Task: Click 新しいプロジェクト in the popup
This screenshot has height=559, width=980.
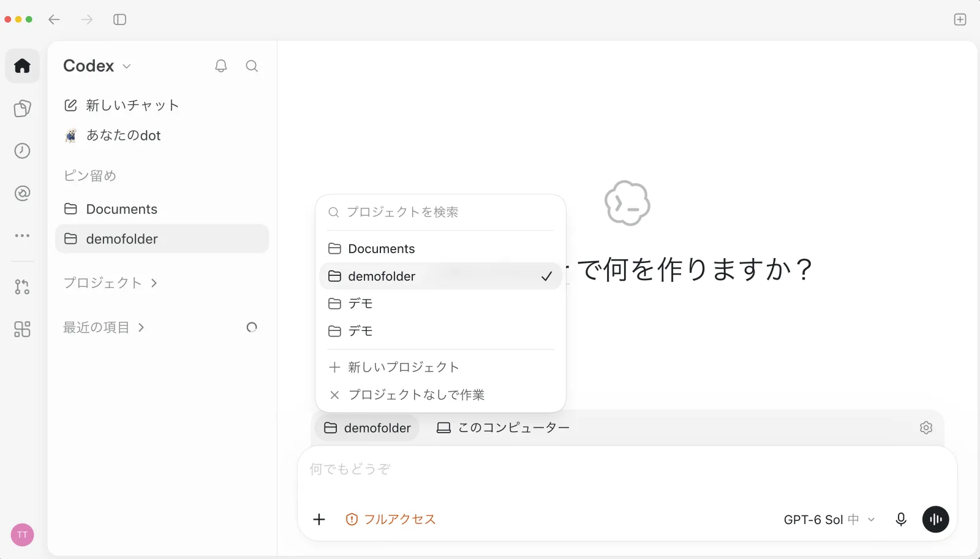Action: click(440, 367)
